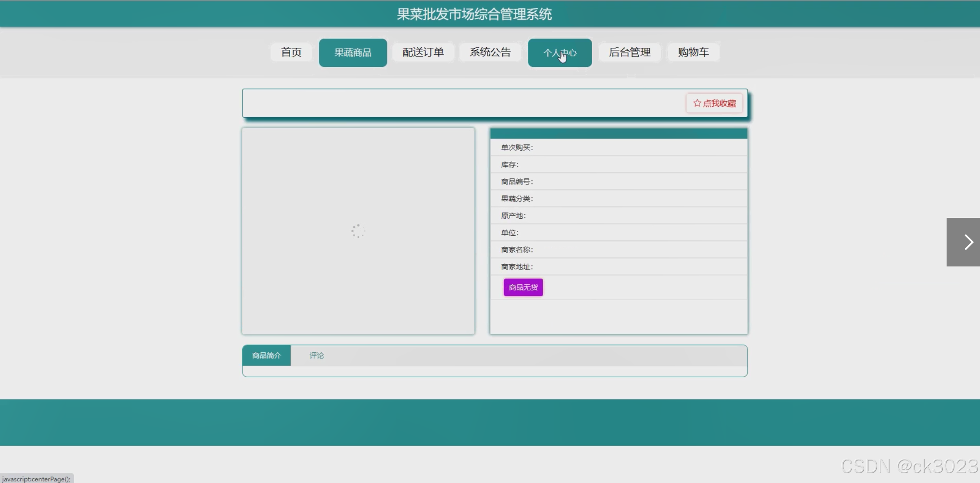Screen dimensions: 980x483
Task: Click the 单次购买 row label
Action: click(517, 148)
